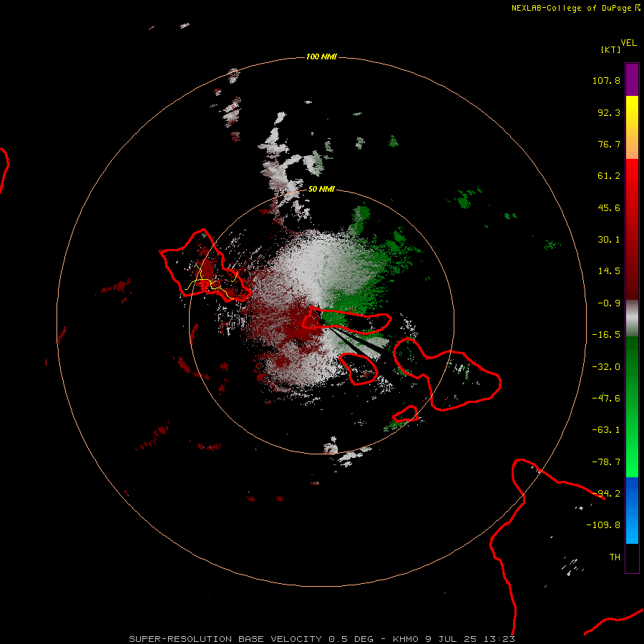Click the -78.7 value on the velocity scale
644x644 pixels.
coord(606,462)
